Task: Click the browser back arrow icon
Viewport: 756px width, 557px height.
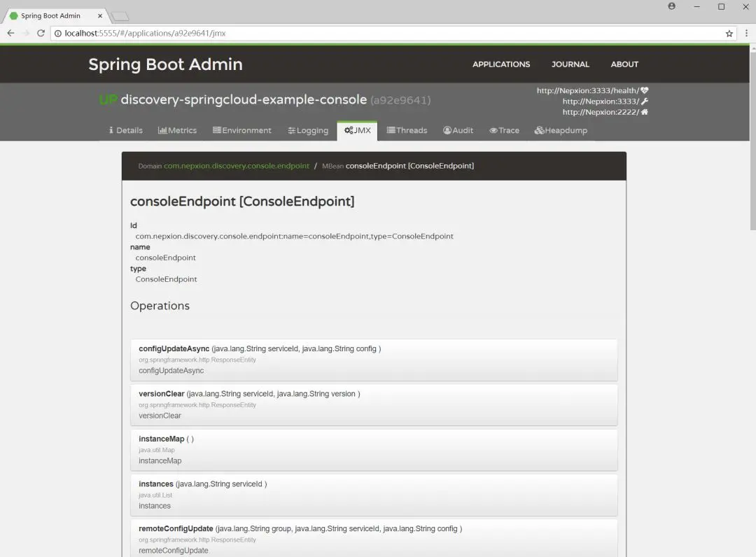Action: (x=10, y=34)
